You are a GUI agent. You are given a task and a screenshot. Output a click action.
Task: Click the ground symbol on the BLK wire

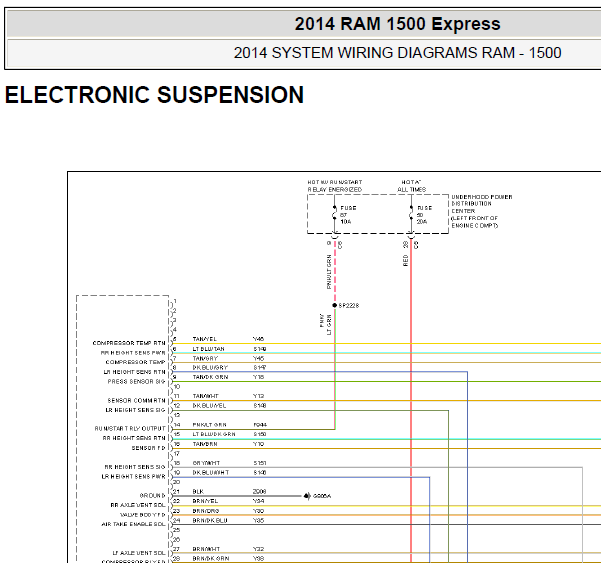(x=307, y=496)
